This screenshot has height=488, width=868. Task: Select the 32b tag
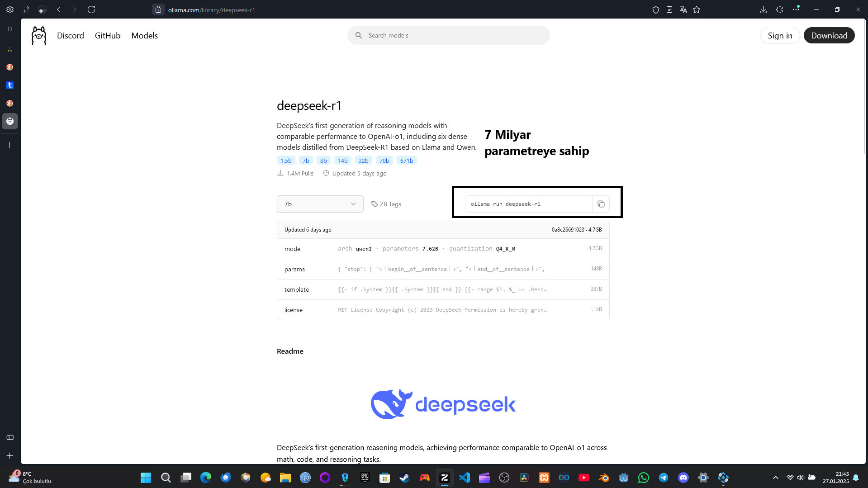(x=364, y=161)
